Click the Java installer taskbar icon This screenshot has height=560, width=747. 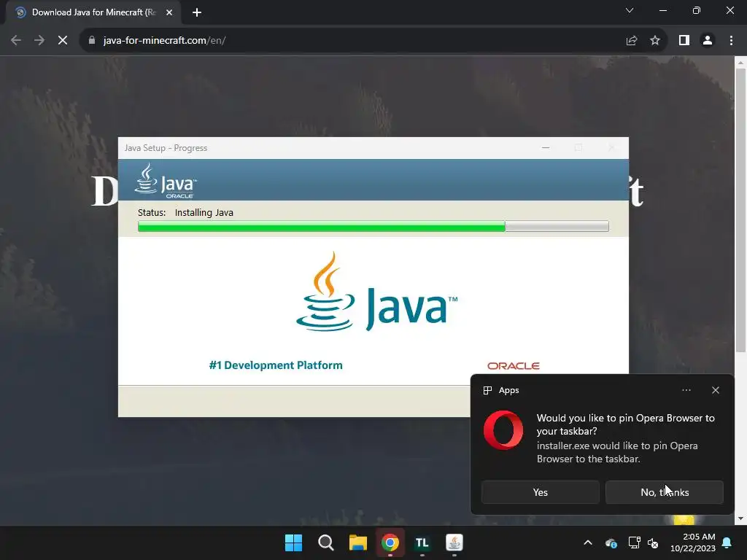click(x=454, y=542)
